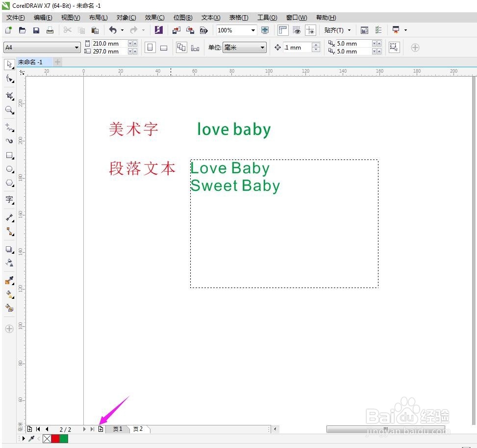
Task: Select the Connector tool
Action: (x=9, y=232)
